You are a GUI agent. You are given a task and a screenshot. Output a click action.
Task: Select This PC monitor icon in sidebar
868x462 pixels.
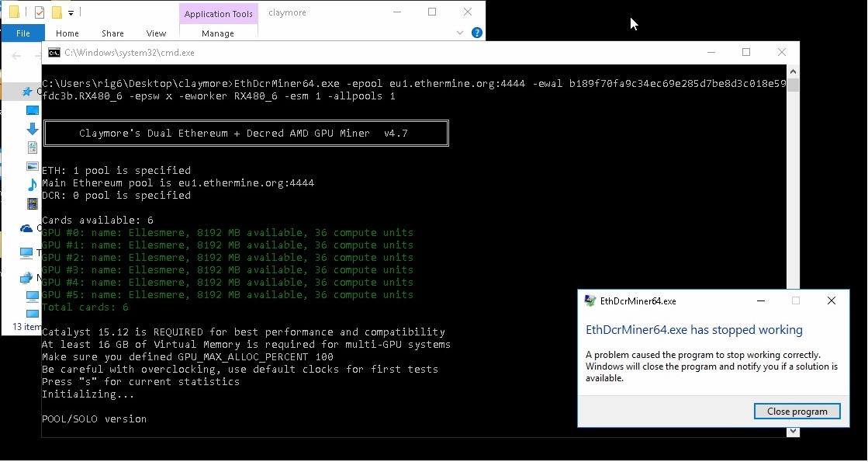[x=26, y=252]
